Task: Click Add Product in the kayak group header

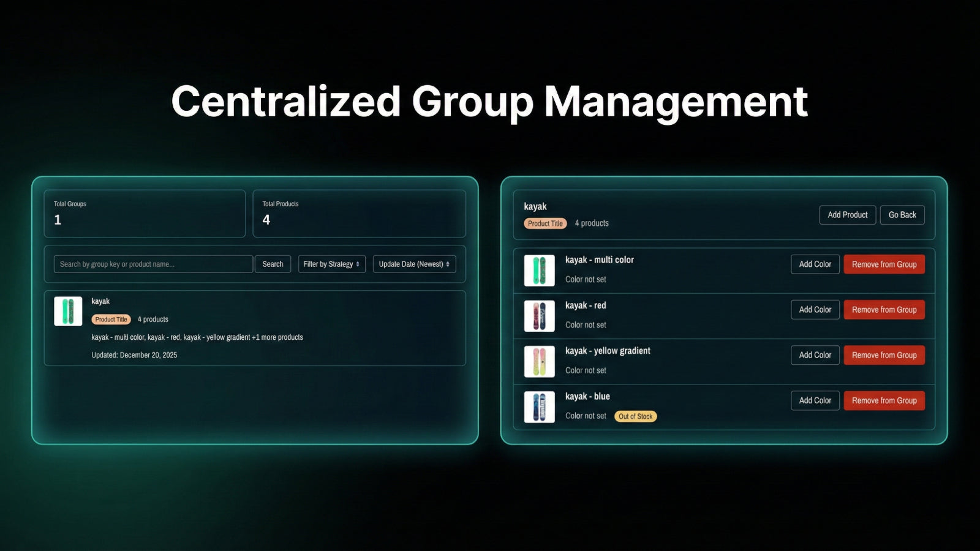Action: point(847,215)
